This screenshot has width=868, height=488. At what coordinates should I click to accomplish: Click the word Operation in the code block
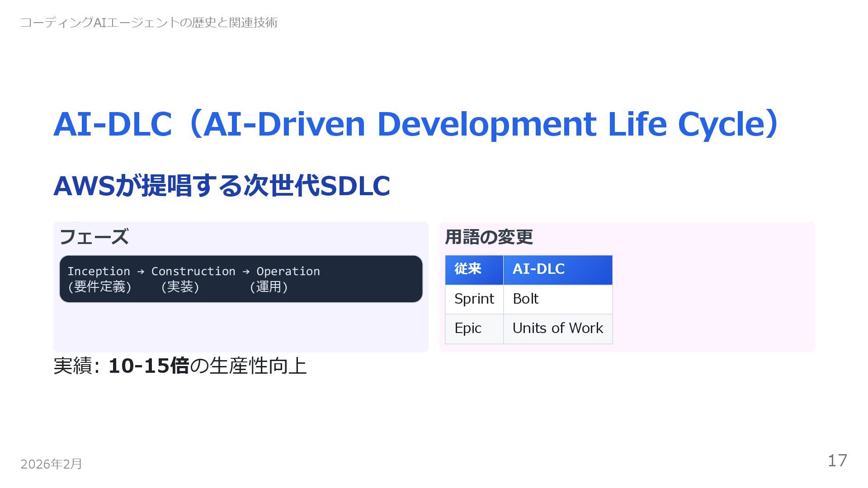(288, 271)
